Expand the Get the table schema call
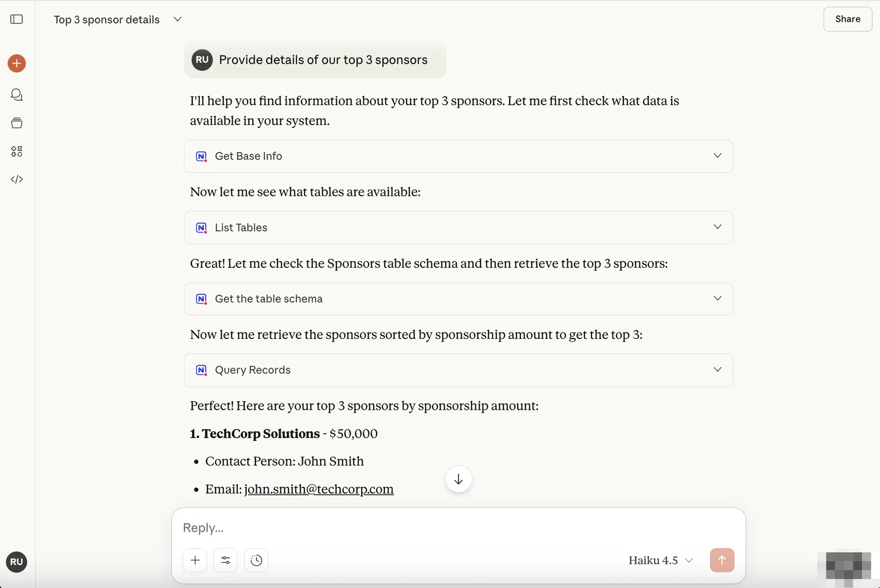Viewport: 880px width, 588px height. pyautogui.click(x=458, y=299)
